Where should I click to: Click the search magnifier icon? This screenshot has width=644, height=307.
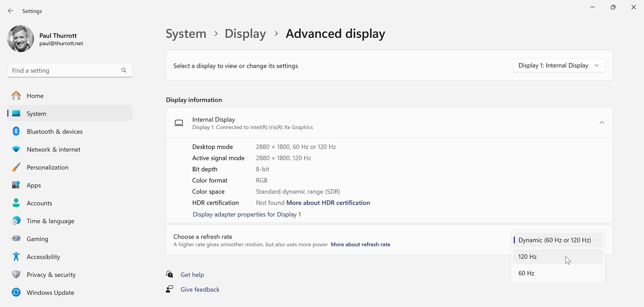click(x=124, y=70)
